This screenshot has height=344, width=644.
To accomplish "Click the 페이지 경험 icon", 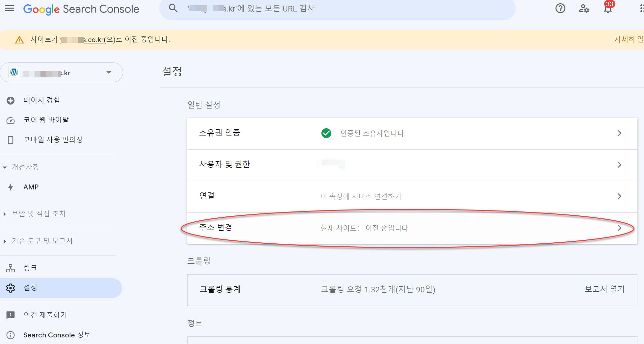I will point(11,100).
